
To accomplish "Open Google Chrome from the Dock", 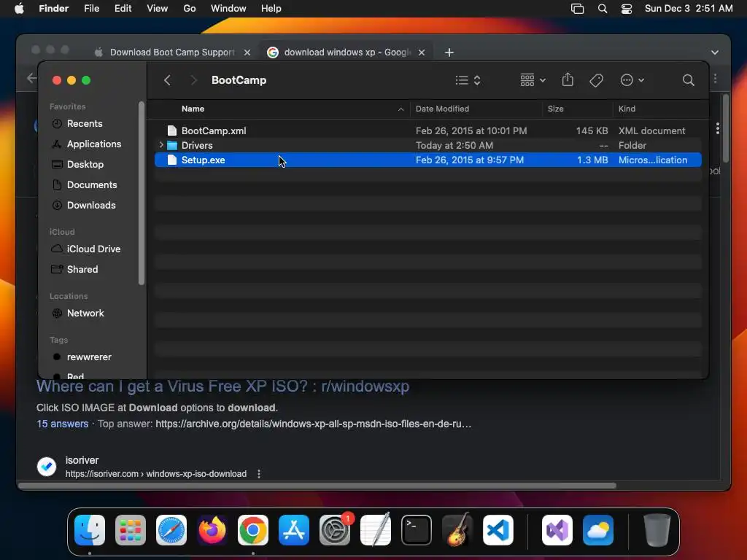I will click(253, 529).
